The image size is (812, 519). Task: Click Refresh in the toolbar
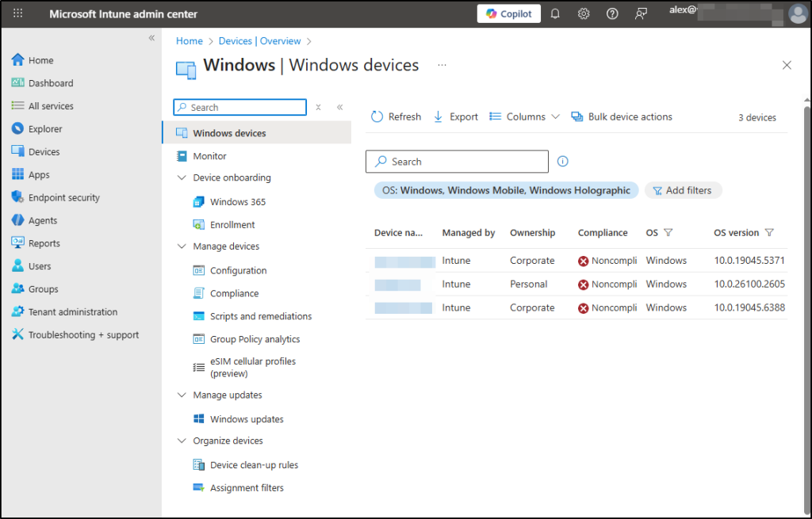click(396, 116)
